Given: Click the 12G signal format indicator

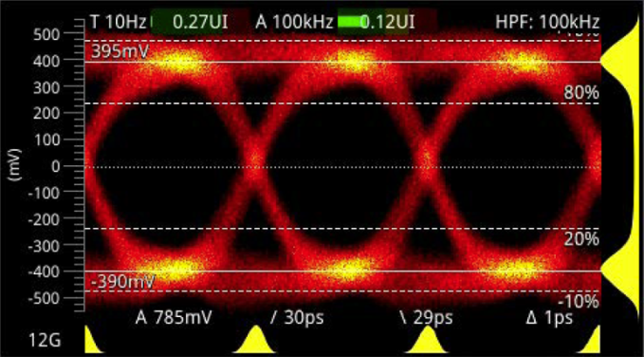Looking at the screenshot, I should 45,340.
